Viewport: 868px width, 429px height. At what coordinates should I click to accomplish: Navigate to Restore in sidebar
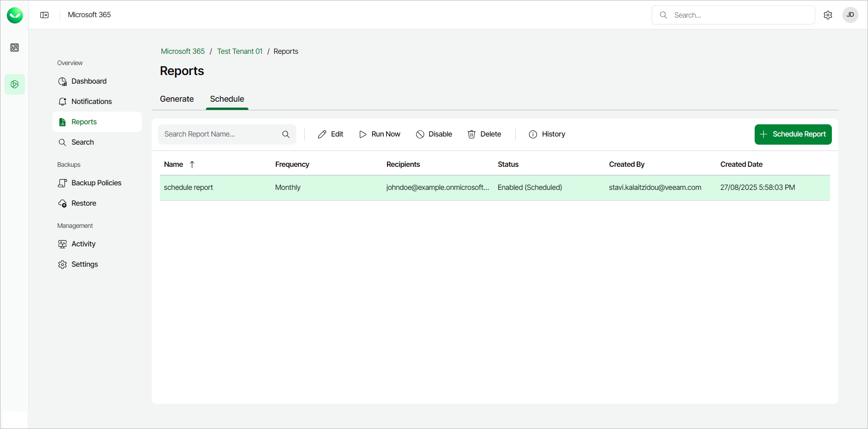click(x=97, y=203)
